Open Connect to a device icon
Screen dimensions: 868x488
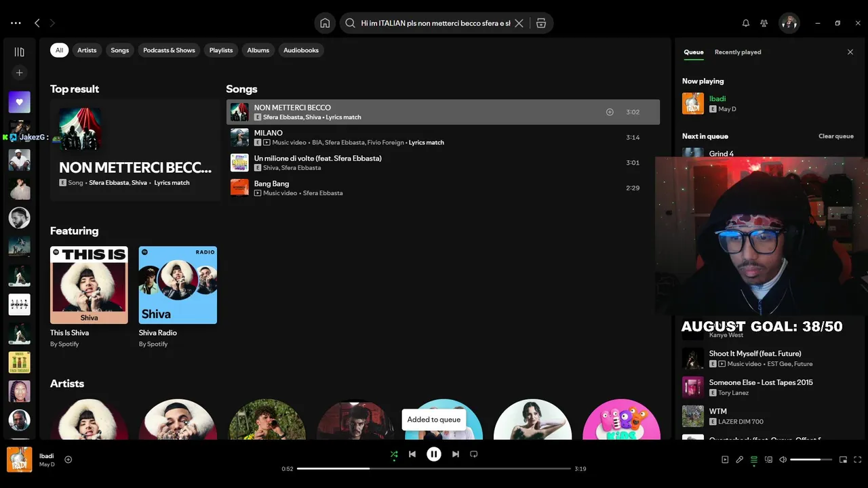pyautogui.click(x=769, y=460)
